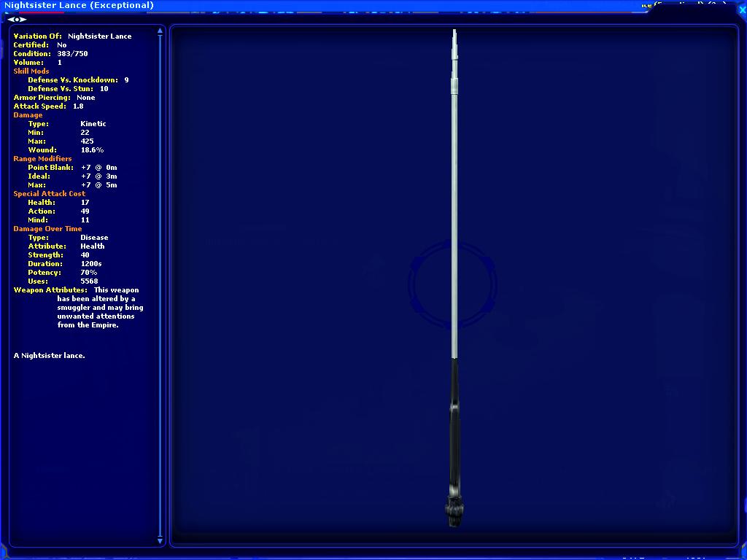
Task: Click the Duration value 1200s
Action: click(91, 264)
